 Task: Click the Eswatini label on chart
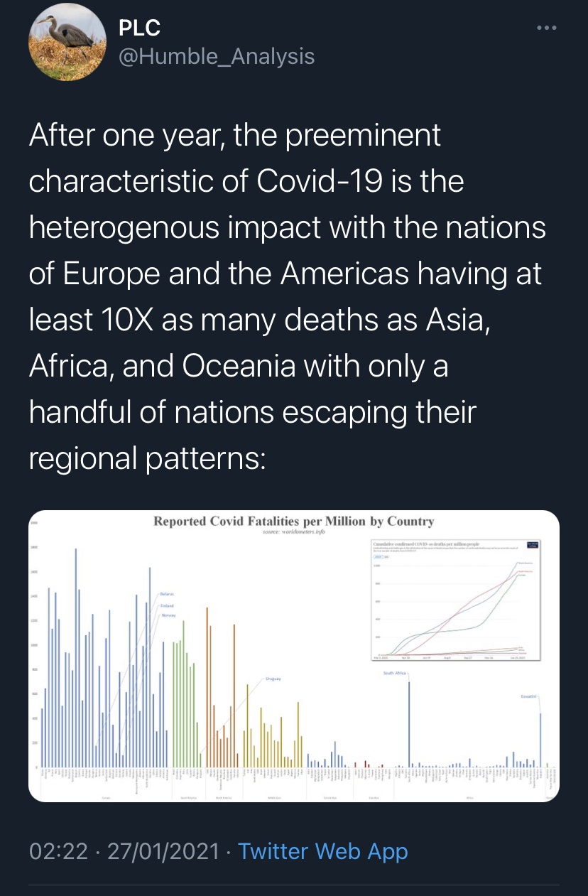(x=530, y=697)
